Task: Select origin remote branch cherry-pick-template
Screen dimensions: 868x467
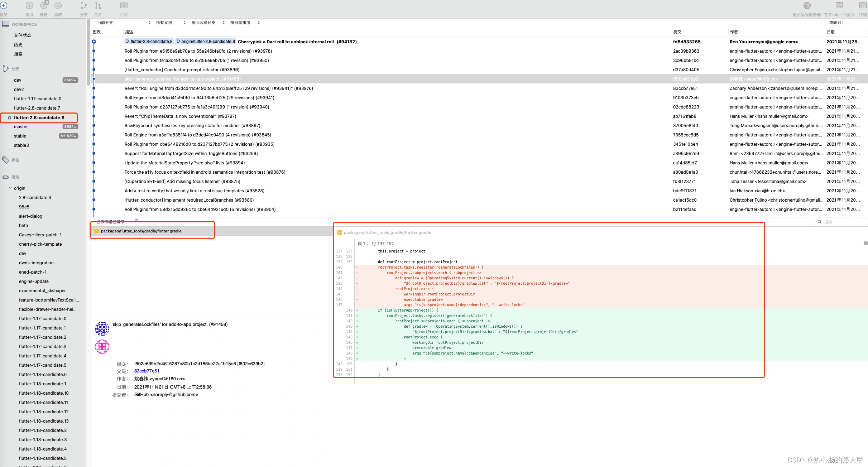Action: [40, 244]
